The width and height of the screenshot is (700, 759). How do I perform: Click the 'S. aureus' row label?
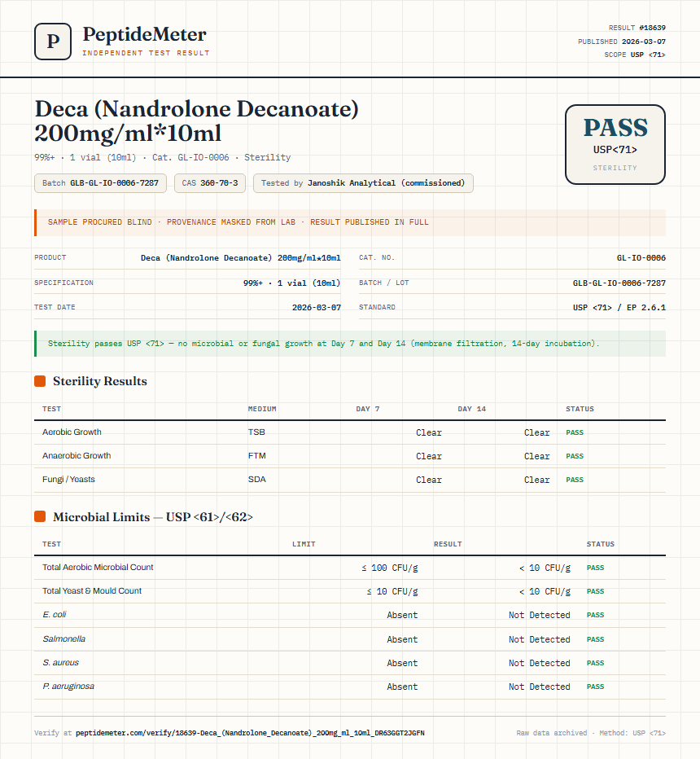(x=60, y=663)
